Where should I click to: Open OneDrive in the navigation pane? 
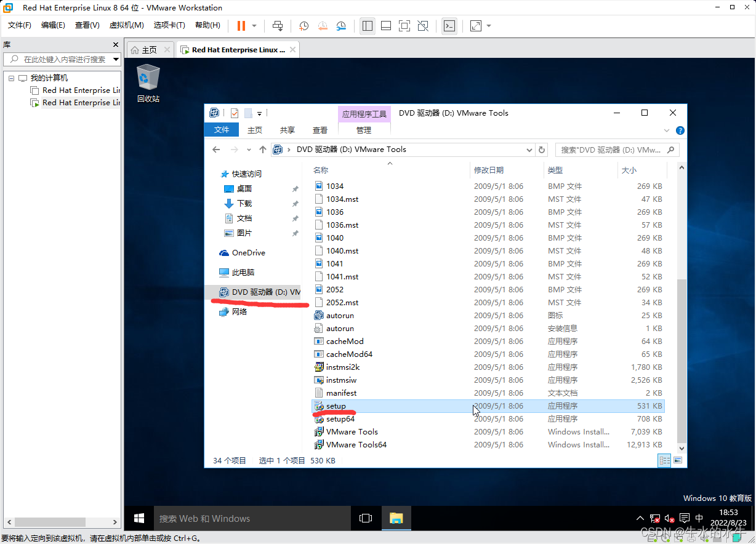pyautogui.click(x=248, y=253)
